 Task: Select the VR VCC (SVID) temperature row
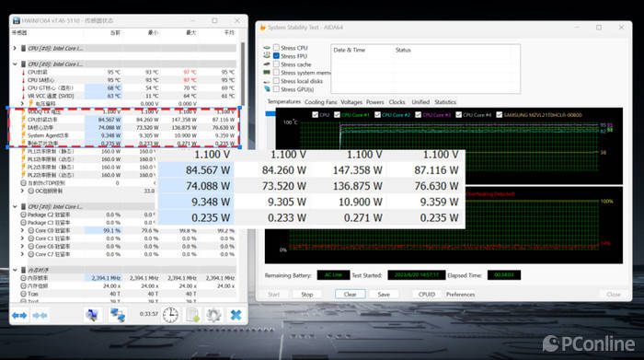(x=128, y=96)
